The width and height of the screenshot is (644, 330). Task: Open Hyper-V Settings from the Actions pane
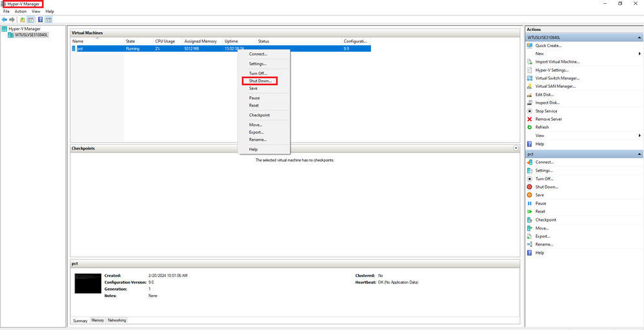(x=552, y=70)
